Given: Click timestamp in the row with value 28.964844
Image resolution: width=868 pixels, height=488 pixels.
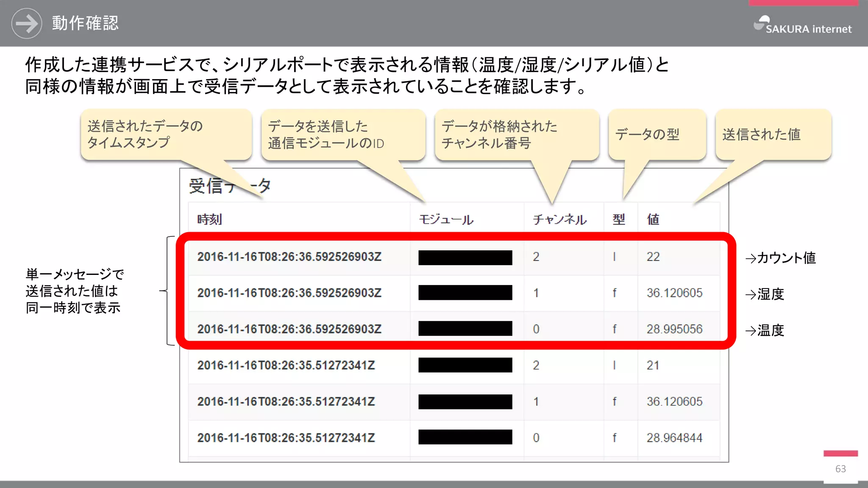Looking at the screenshot, I should point(286,438).
